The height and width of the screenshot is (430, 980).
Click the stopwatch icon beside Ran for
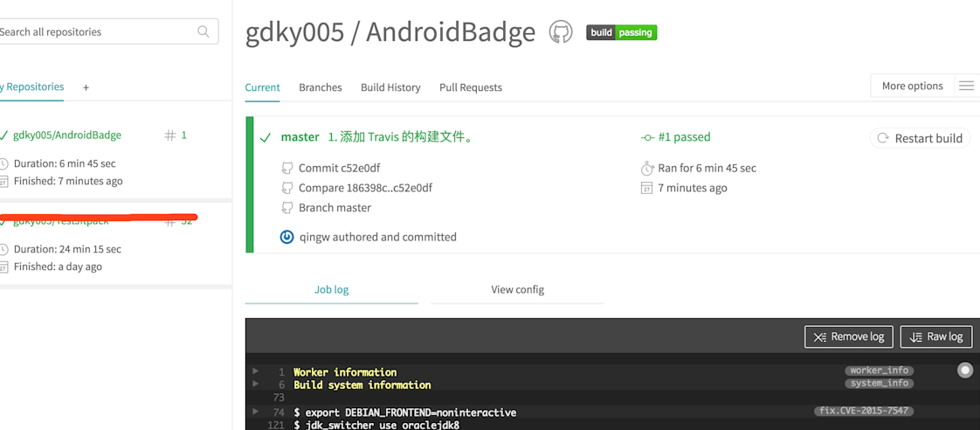coord(647,168)
